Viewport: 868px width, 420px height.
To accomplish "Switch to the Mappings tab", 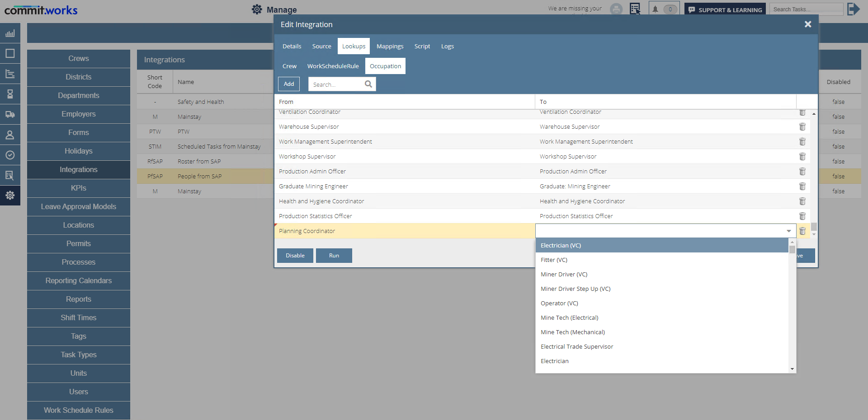I will [390, 47].
